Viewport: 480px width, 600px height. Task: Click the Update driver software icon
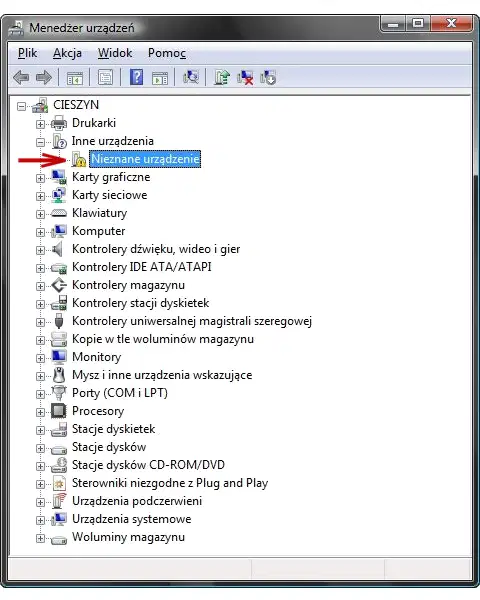pyautogui.click(x=222, y=77)
